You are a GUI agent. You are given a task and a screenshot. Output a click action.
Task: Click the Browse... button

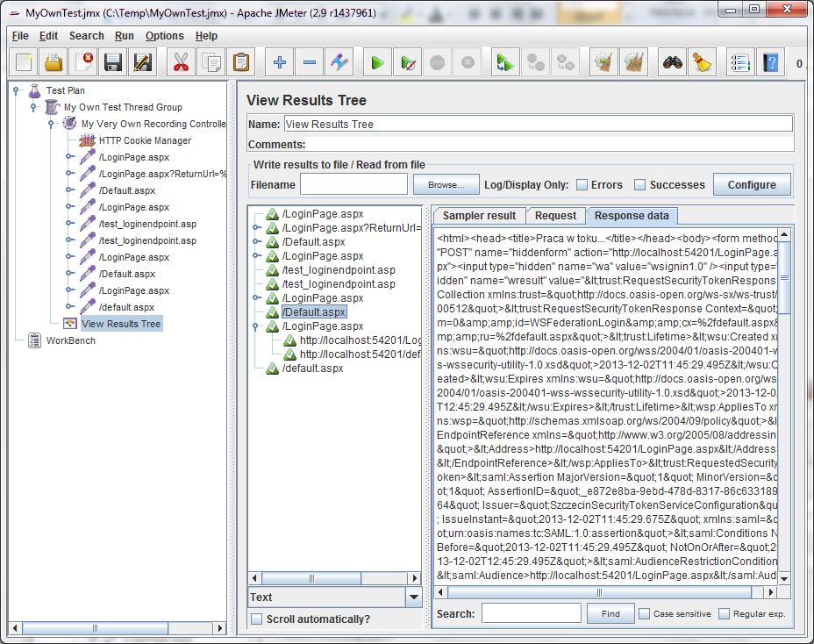(446, 185)
